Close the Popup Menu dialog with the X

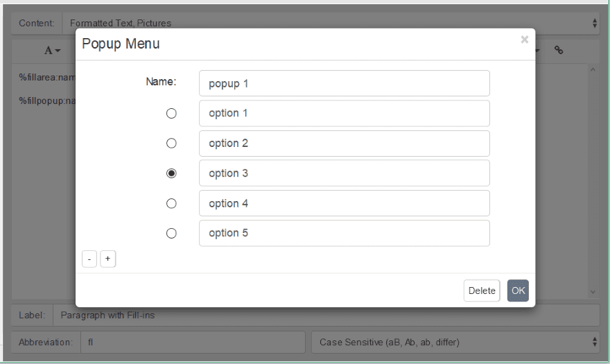525,40
